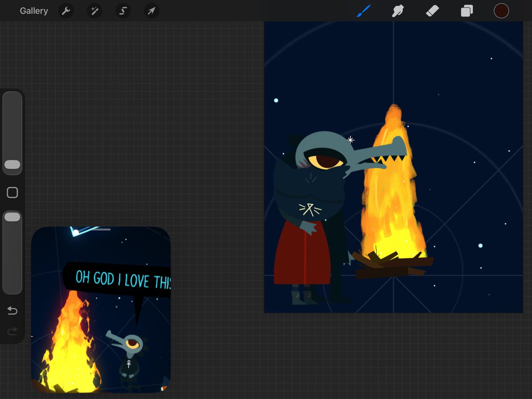This screenshot has width=532, height=399.
Task: Select the Selection S-shaped tool
Action: pyautogui.click(x=123, y=11)
